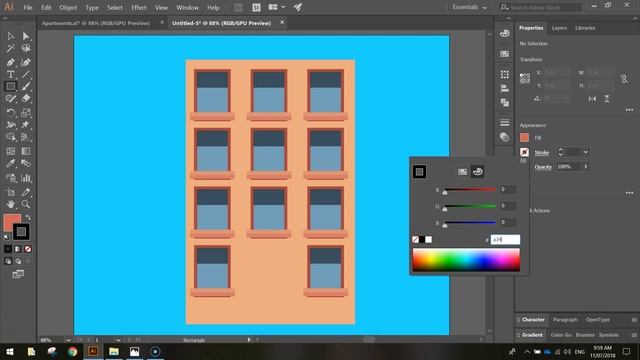Select the Magic Wand tool

pos(11,49)
